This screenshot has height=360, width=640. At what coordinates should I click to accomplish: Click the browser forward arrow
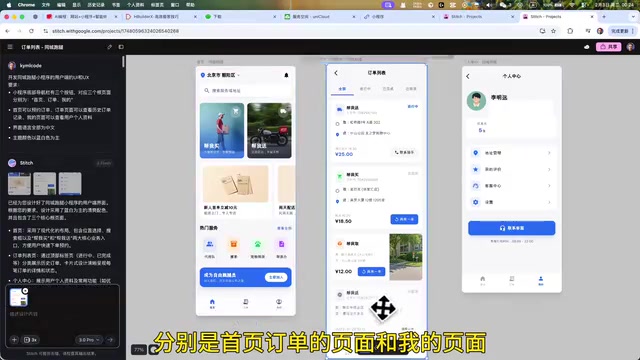(19, 31)
